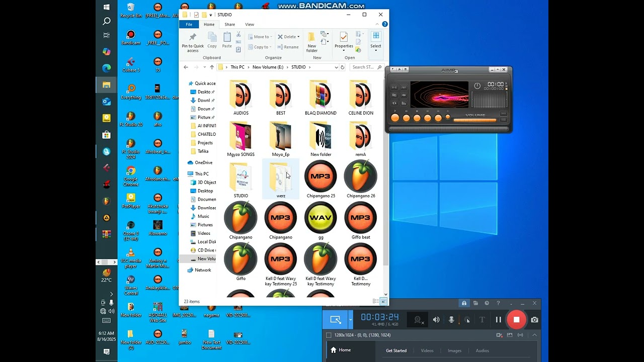Image resolution: width=644 pixels, height=362 pixels.
Task: Adjust the AIMP volume slider
Action: tap(475, 120)
